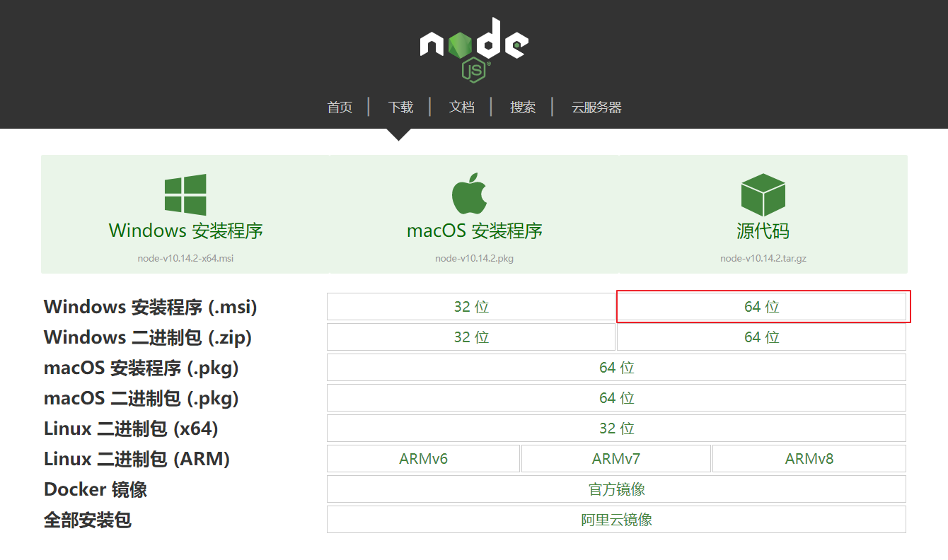
Task: Click the source code cube icon
Action: (763, 195)
